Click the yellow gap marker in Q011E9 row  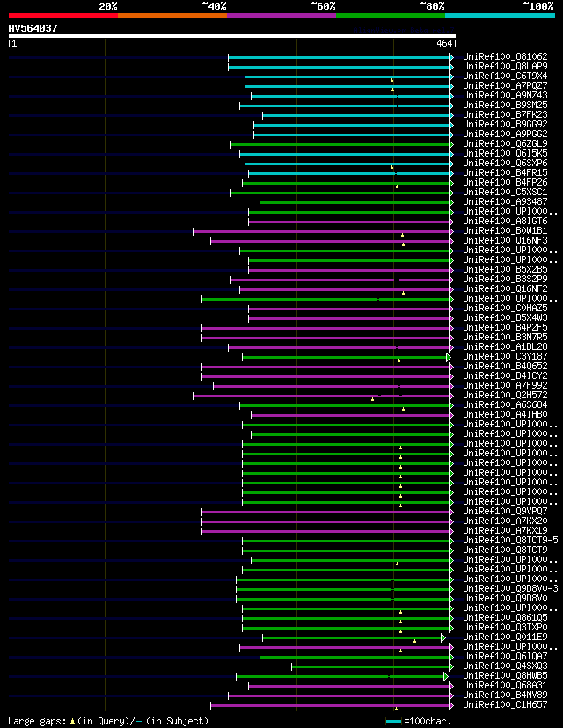pos(415,641)
